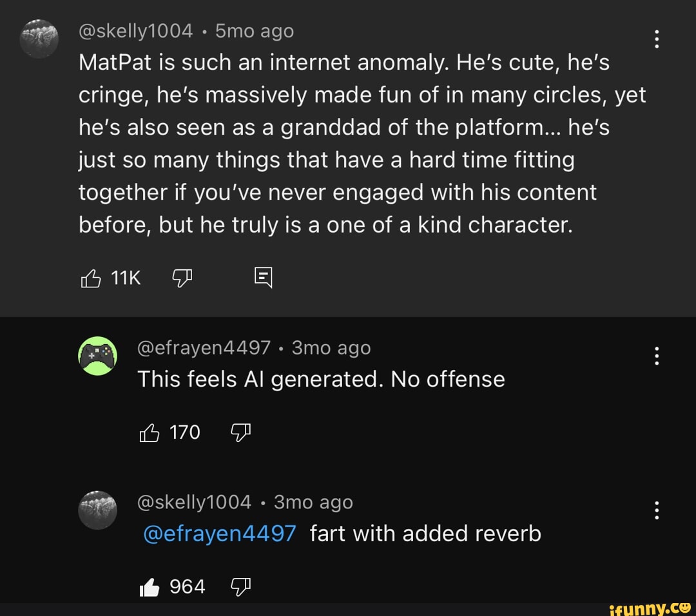The image size is (696, 616).
Task: Open the @efrayen4497 mention link in the reply
Action: [218, 534]
